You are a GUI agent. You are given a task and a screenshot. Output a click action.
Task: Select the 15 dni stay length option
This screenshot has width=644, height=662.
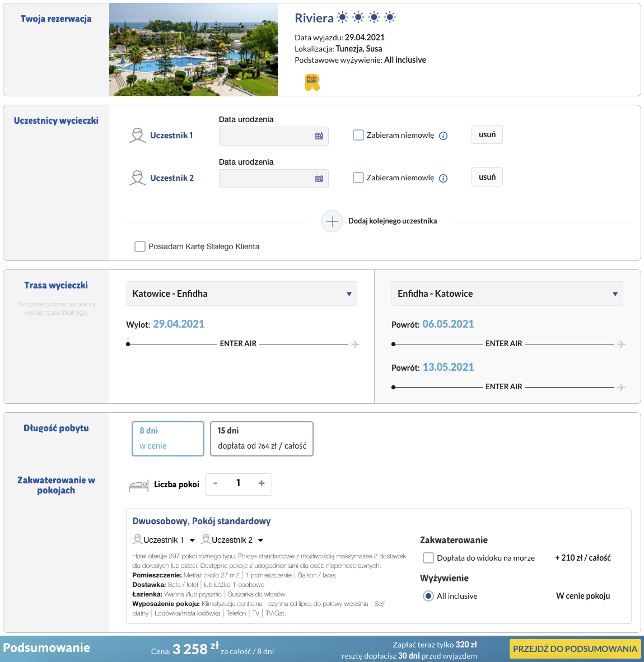pyautogui.click(x=262, y=439)
